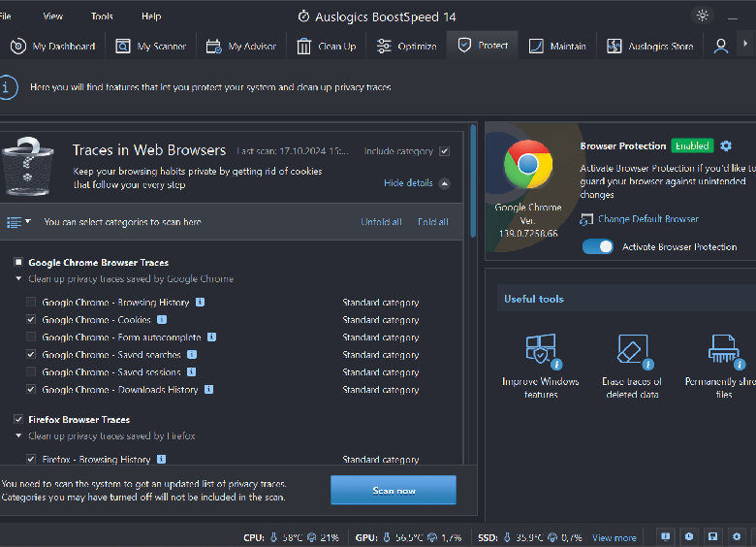Open Browser Protection settings gear
756x547 pixels.
pyautogui.click(x=726, y=145)
